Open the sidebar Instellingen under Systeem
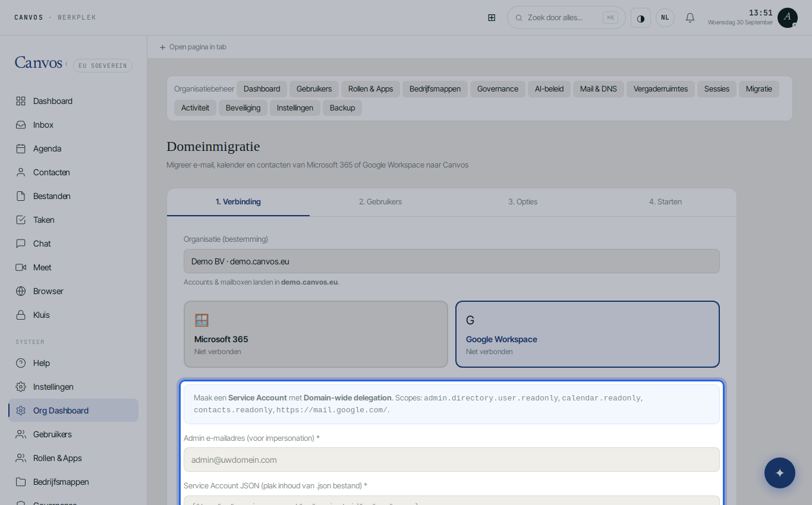 pos(74,387)
